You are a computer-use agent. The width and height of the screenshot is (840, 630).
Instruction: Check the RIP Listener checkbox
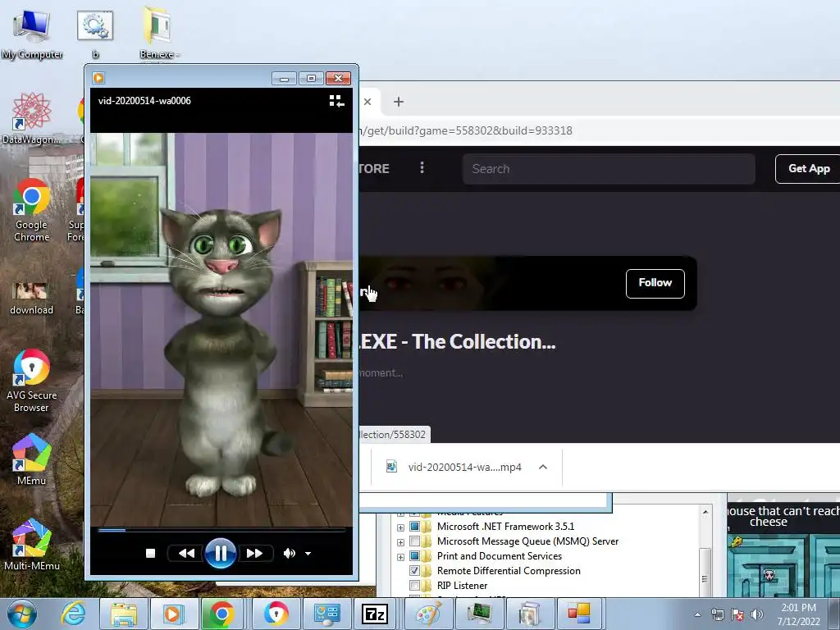pyautogui.click(x=414, y=586)
